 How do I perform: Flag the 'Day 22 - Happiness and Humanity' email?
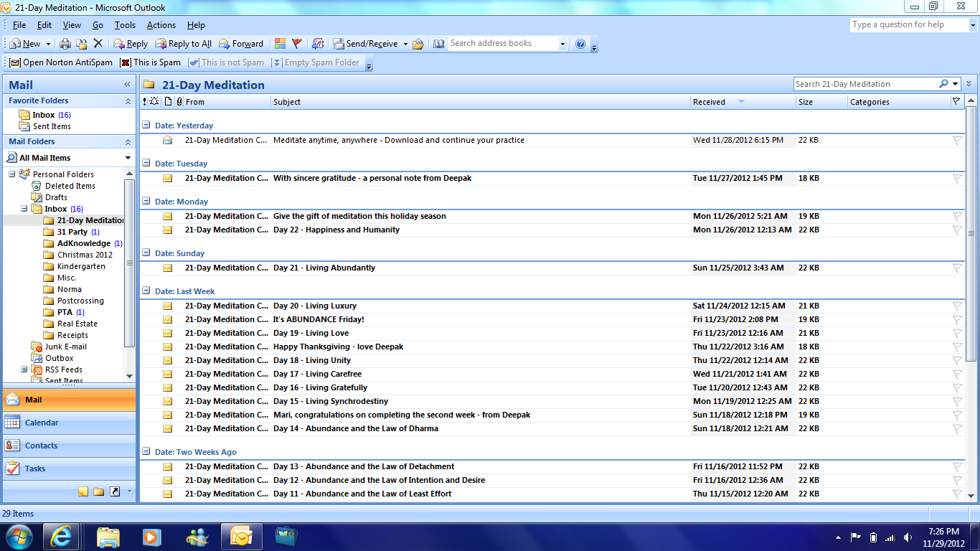957,230
